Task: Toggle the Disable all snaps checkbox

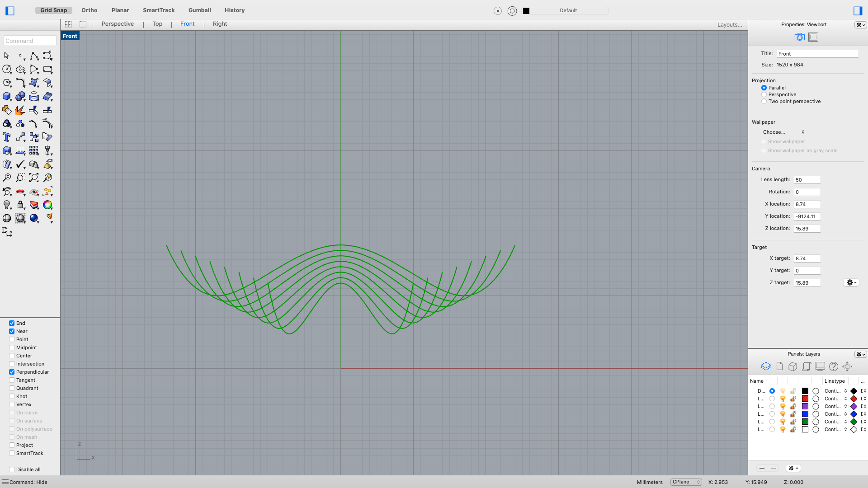Action: tap(12, 469)
